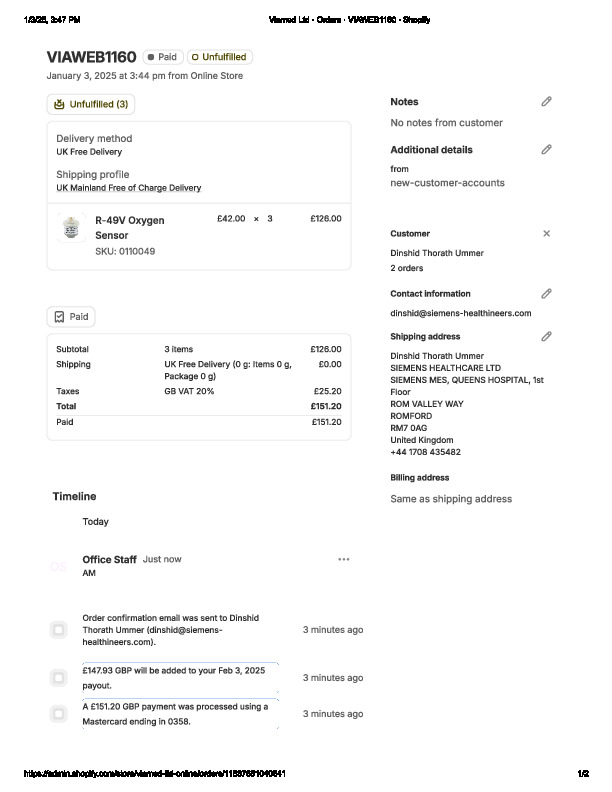This screenshot has width=612, height=792.
Task: Edit notes with the pencil icon
Action: (546, 102)
